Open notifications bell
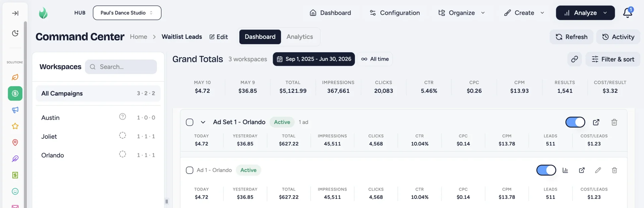Screen dimensions: 644x208 pos(628,13)
